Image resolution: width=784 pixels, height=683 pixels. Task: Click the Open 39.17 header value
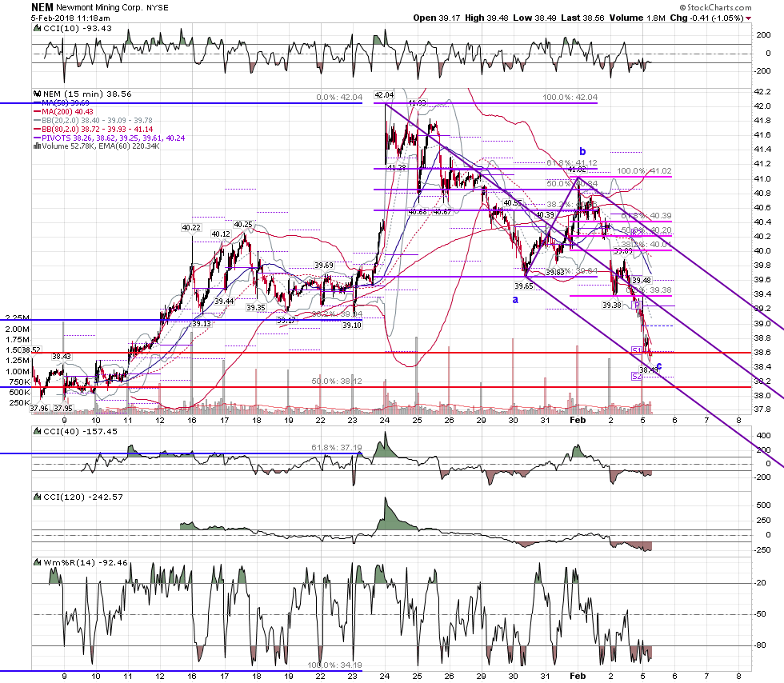click(437, 18)
